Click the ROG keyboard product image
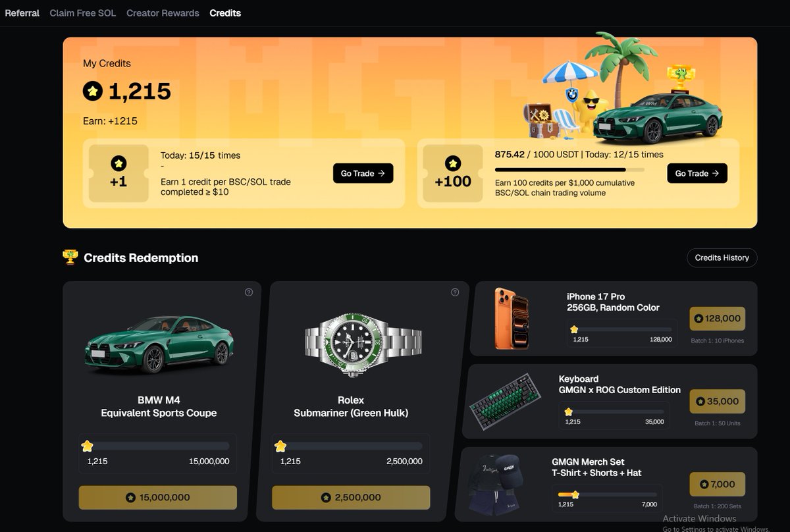 point(505,402)
